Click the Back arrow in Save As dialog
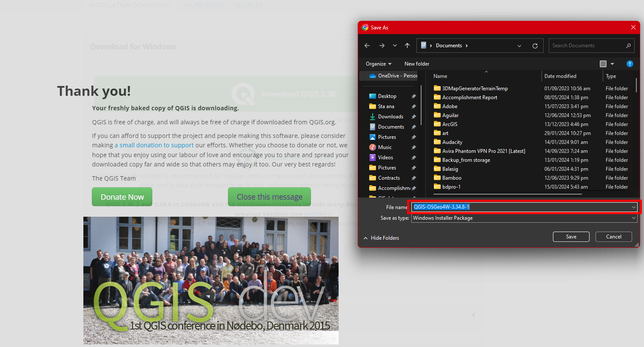This screenshot has width=644, height=347. 367,46
